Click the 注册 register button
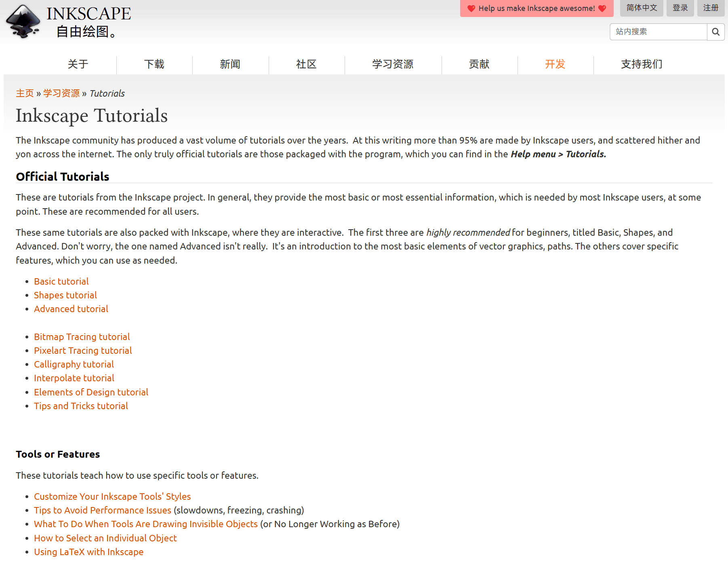The height and width of the screenshot is (564, 728). click(x=711, y=8)
